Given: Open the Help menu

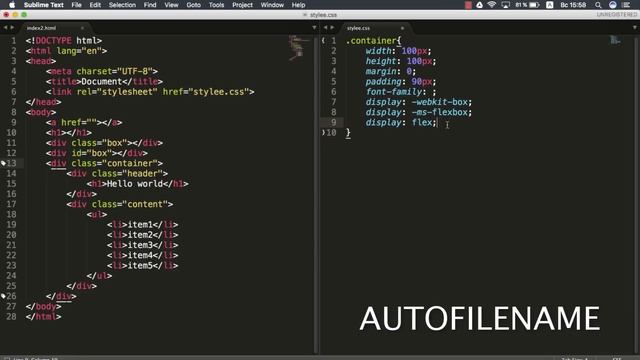Looking at the screenshot, I should coord(298,5).
